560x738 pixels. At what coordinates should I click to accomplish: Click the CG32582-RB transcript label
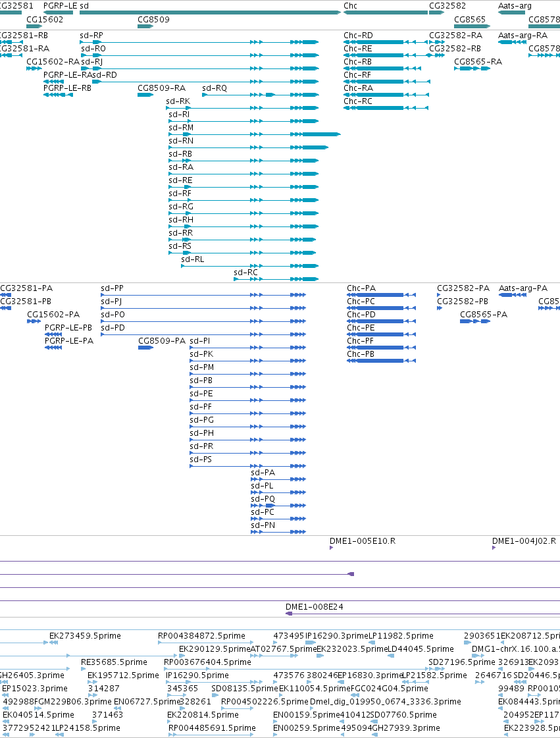click(455, 49)
